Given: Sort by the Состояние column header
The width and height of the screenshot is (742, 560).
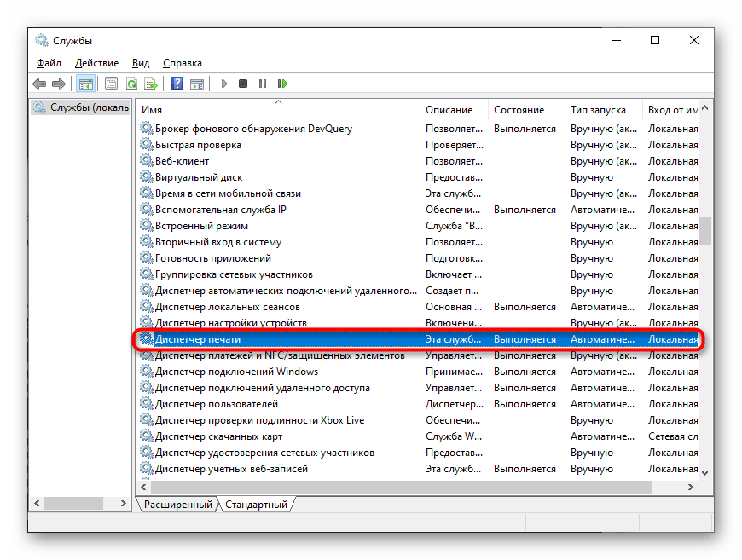Looking at the screenshot, I should (x=525, y=110).
